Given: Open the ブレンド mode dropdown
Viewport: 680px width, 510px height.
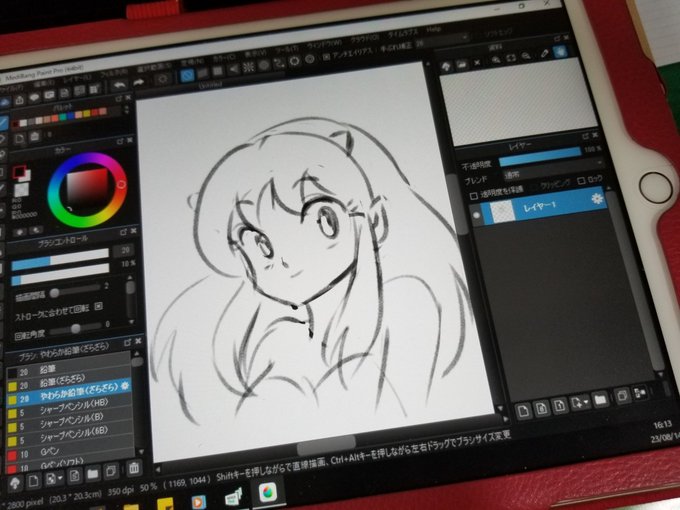Looking at the screenshot, I should [x=552, y=170].
